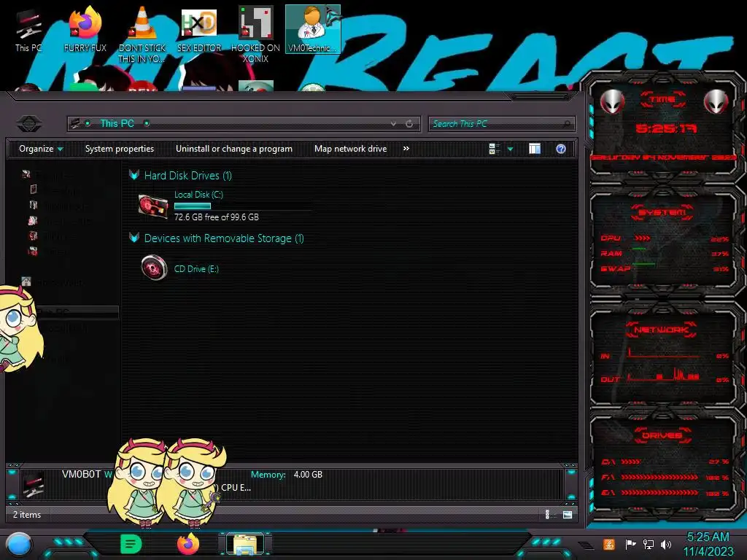Click the TIME gadget header
The height and width of the screenshot is (560, 747).
point(662,99)
